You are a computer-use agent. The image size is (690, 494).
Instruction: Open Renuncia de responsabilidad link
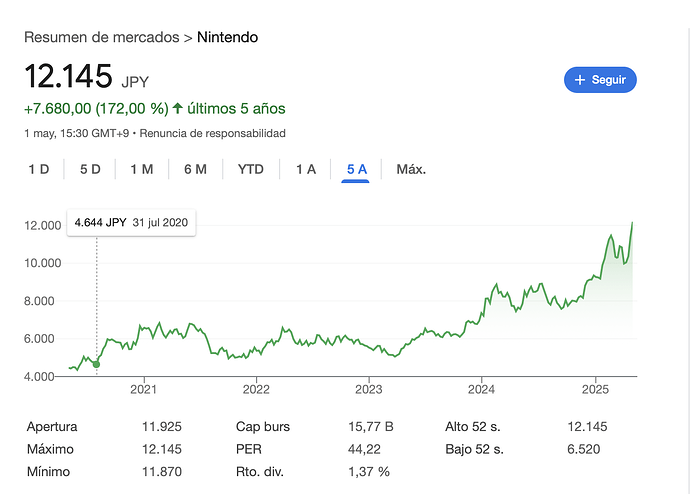(x=213, y=133)
